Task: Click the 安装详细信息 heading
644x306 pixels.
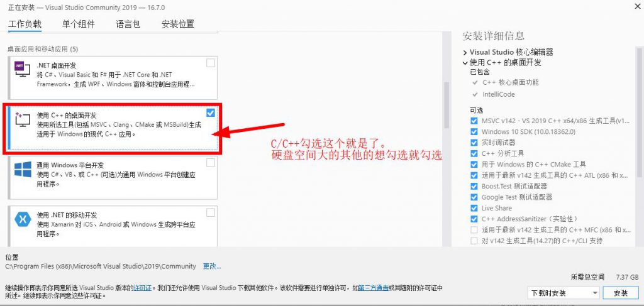Action: [x=493, y=36]
